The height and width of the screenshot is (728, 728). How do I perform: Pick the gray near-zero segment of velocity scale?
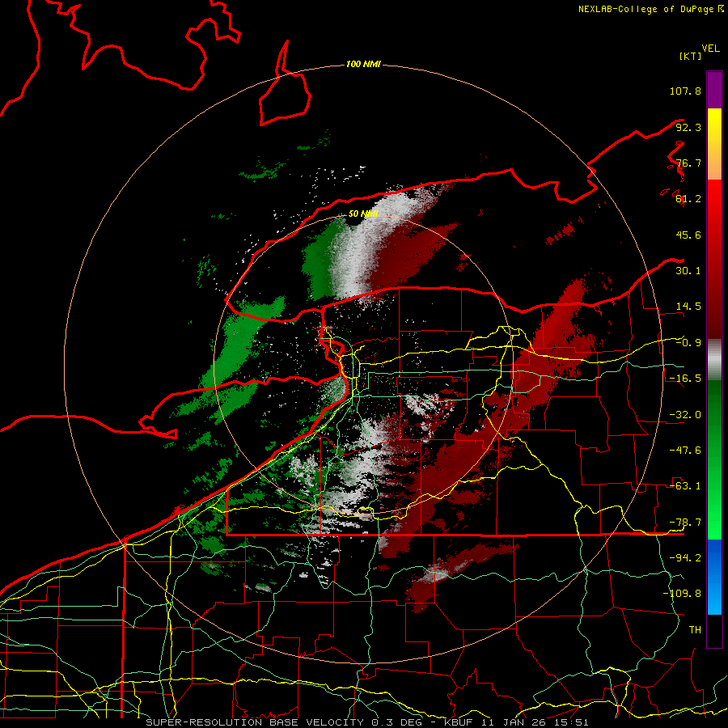point(714,360)
